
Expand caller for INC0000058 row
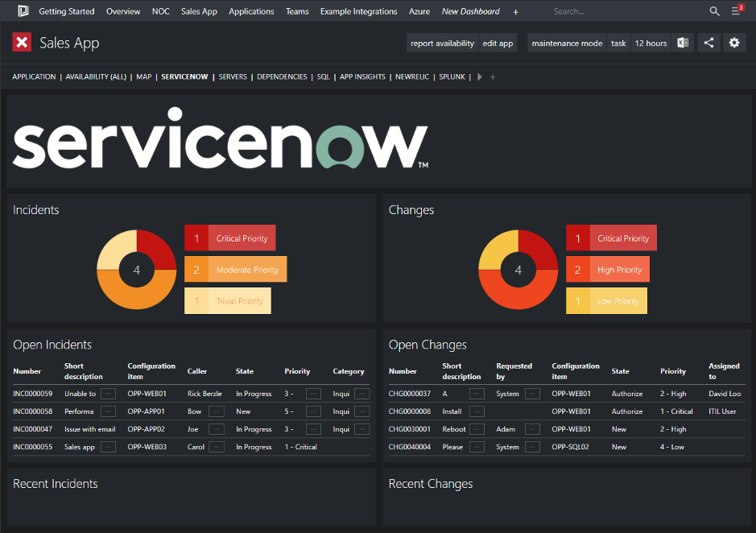tap(217, 411)
